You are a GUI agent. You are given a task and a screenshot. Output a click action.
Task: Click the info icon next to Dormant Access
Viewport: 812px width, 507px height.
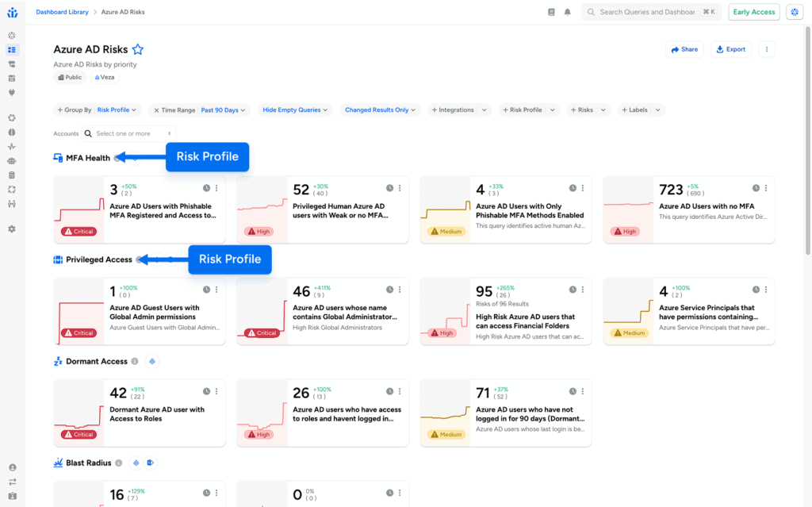pos(134,362)
